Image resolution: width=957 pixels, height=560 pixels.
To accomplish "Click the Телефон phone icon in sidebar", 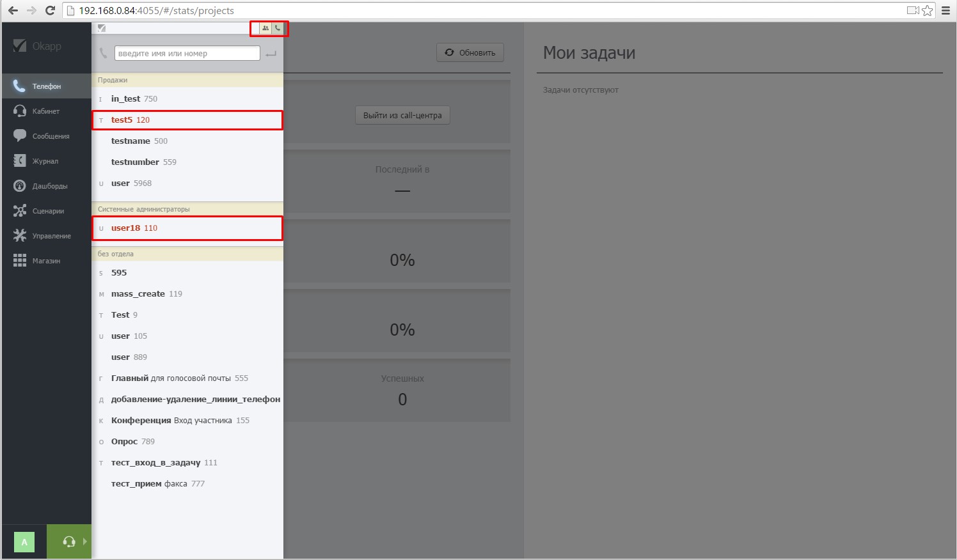I will click(19, 86).
